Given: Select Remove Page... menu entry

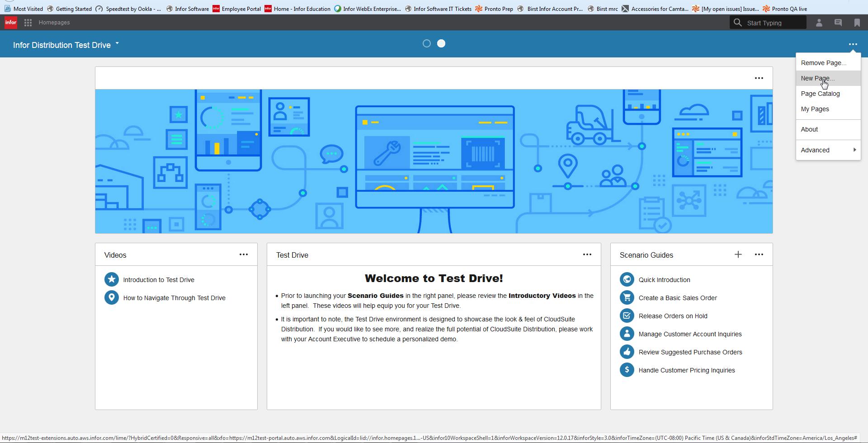Looking at the screenshot, I should tap(823, 63).
